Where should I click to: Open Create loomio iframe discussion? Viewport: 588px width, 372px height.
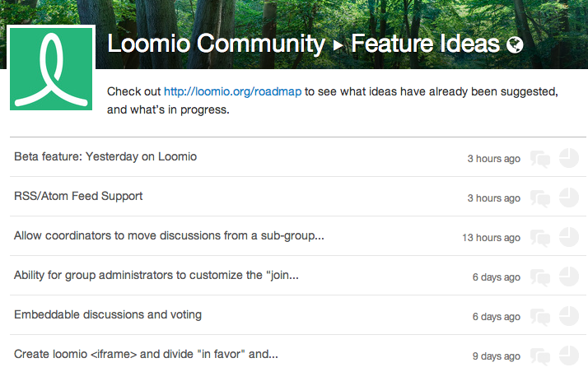(147, 354)
